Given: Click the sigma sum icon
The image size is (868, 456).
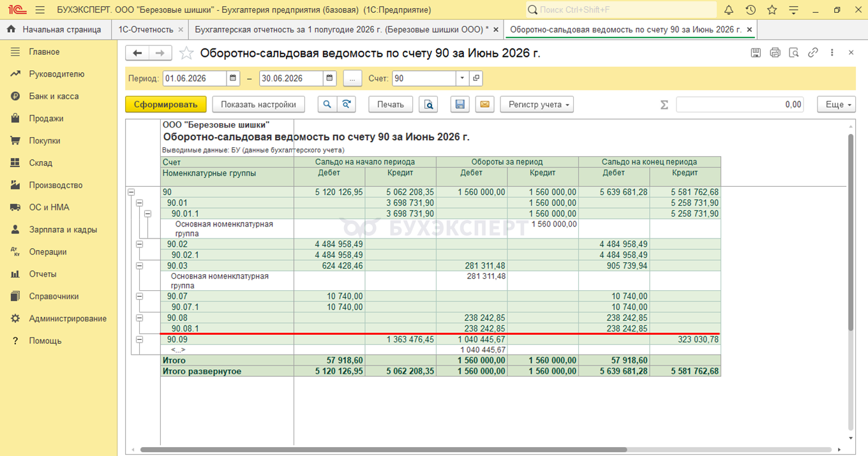Looking at the screenshot, I should 664,105.
